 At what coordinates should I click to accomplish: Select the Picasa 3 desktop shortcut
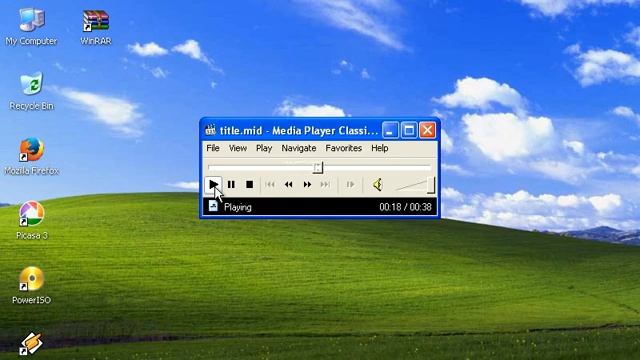coord(31,220)
